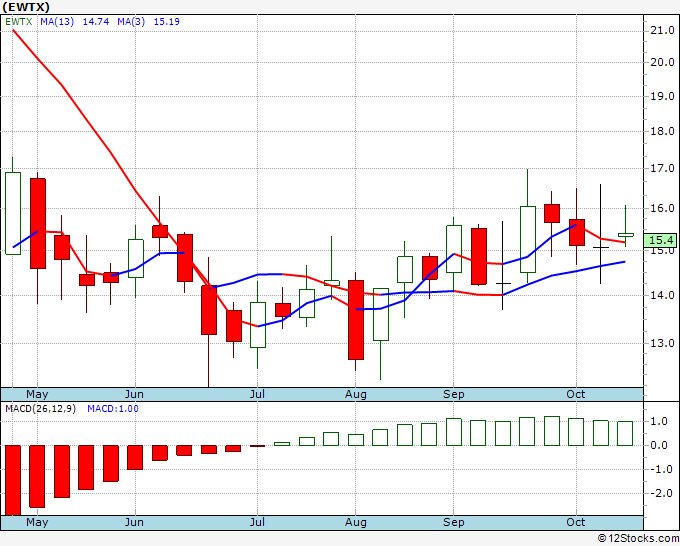680x546 pixels.
Task: Click the 16.0 price axis label
Action: pos(662,208)
